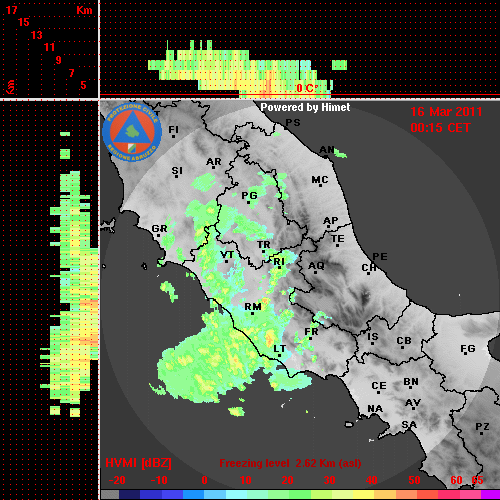The height and width of the screenshot is (500, 500).
Task: Select the PG city marker
Action: [249, 197]
